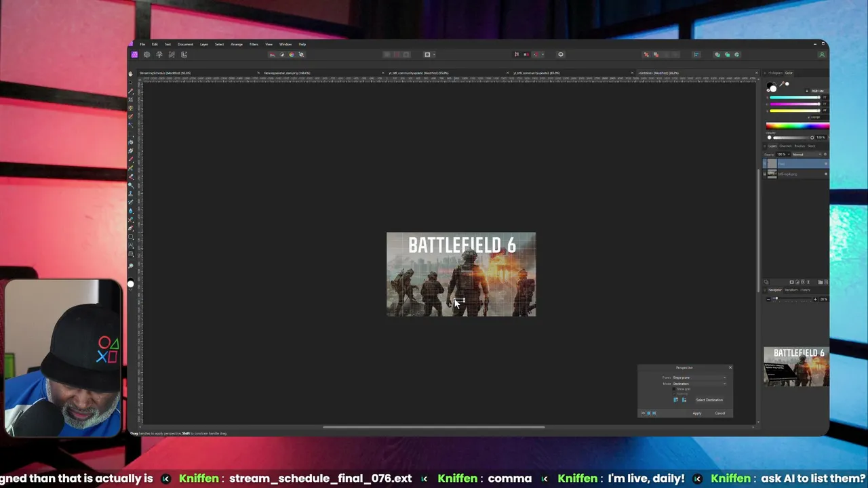Click the Navigator zoom percentage field
The width and height of the screenshot is (868, 488).
824,299
